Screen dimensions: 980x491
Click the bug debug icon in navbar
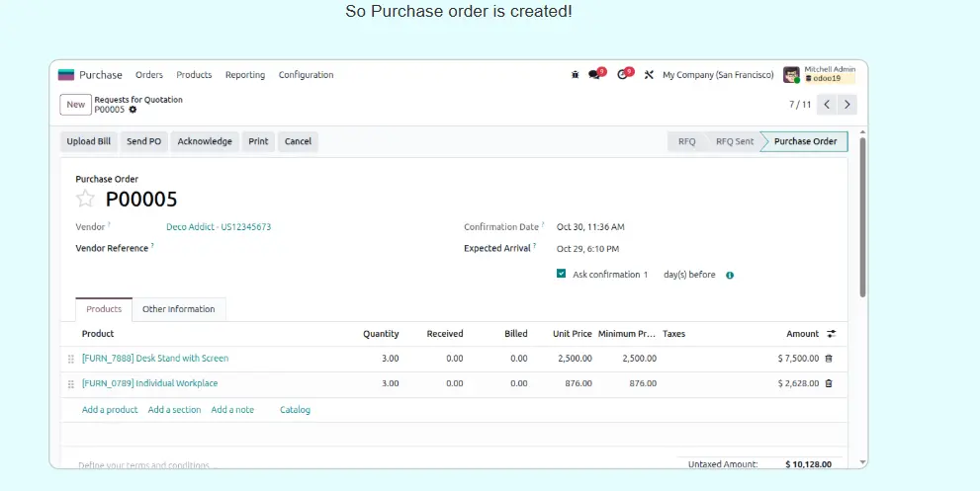(x=576, y=75)
